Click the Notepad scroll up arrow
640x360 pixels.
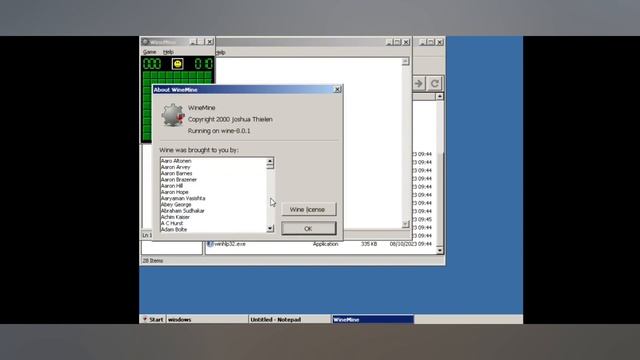[x=405, y=61]
